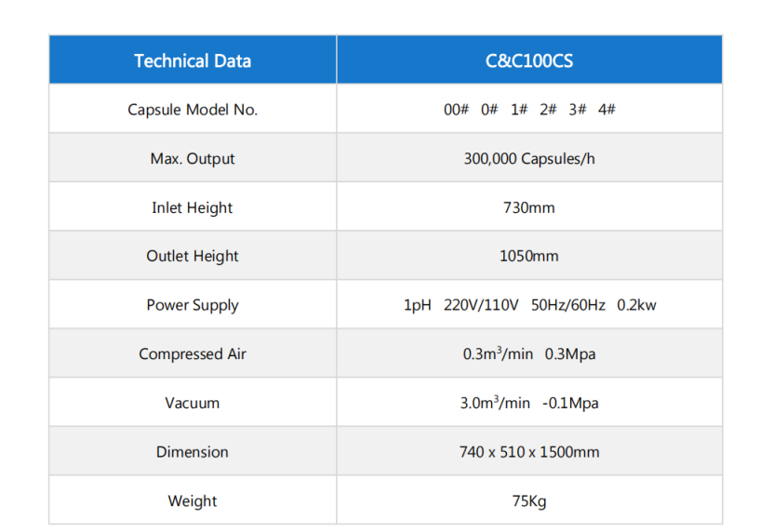Click the Vacuum row label
This screenshot has height=532, width=760.
point(193,404)
